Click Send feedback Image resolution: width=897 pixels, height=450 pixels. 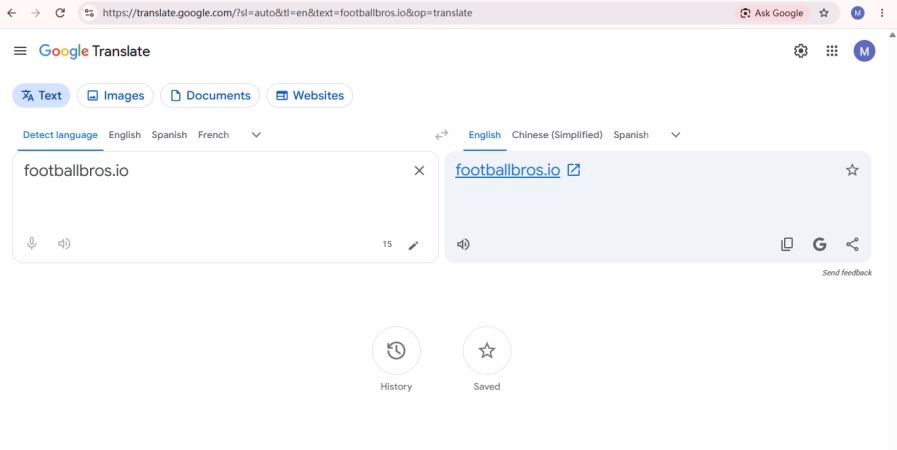pyautogui.click(x=847, y=273)
